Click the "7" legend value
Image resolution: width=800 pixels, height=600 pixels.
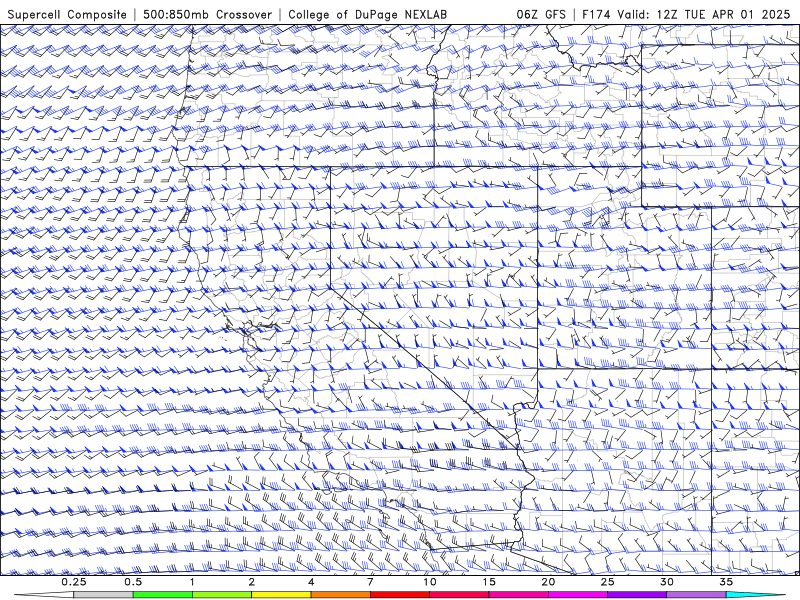pos(370,582)
